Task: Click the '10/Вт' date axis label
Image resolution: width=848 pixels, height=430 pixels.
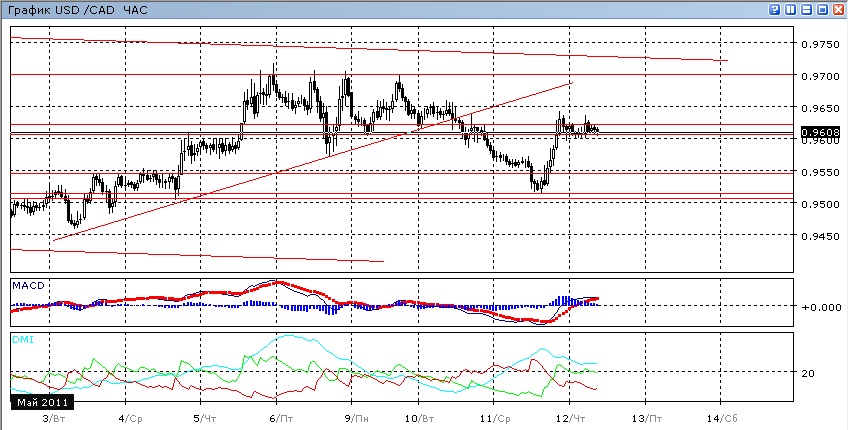Action: pyautogui.click(x=420, y=418)
